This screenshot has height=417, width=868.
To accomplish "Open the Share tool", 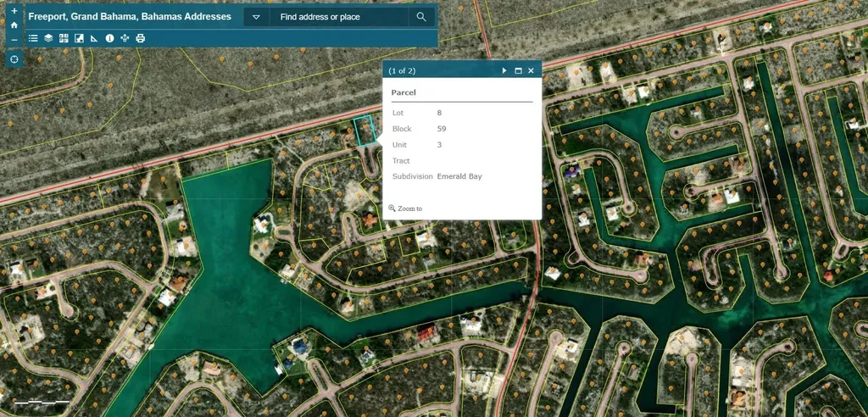I will click(x=125, y=38).
